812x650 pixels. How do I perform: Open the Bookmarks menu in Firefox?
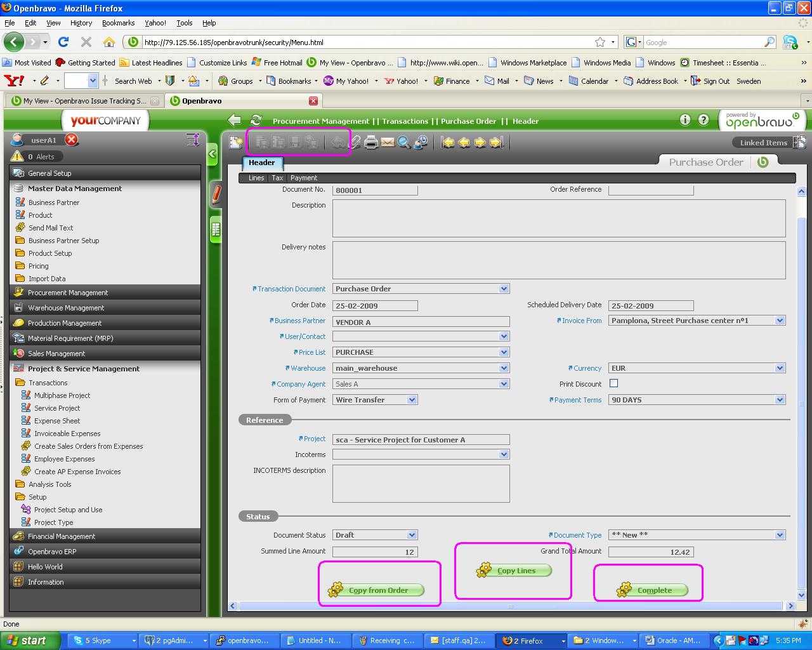[118, 23]
